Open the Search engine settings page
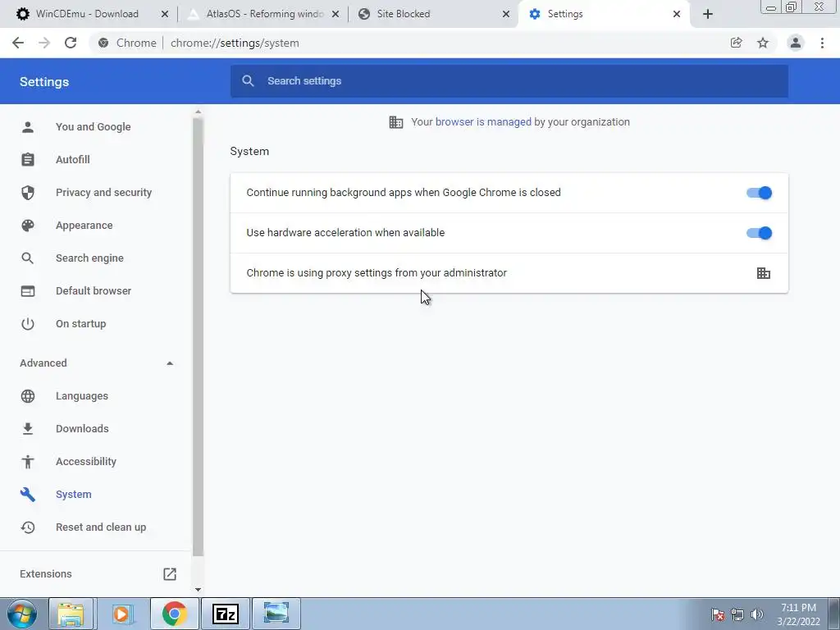The image size is (840, 630). (x=89, y=258)
